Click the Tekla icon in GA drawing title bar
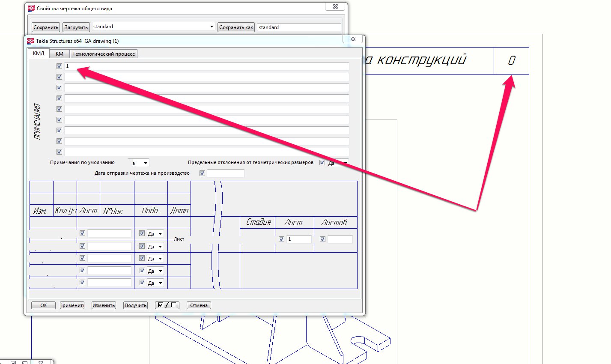The height and width of the screenshot is (364, 611). coord(30,41)
